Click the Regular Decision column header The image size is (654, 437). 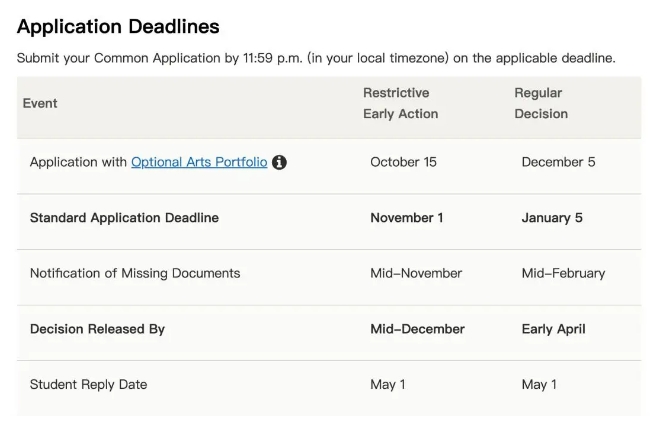[541, 103]
